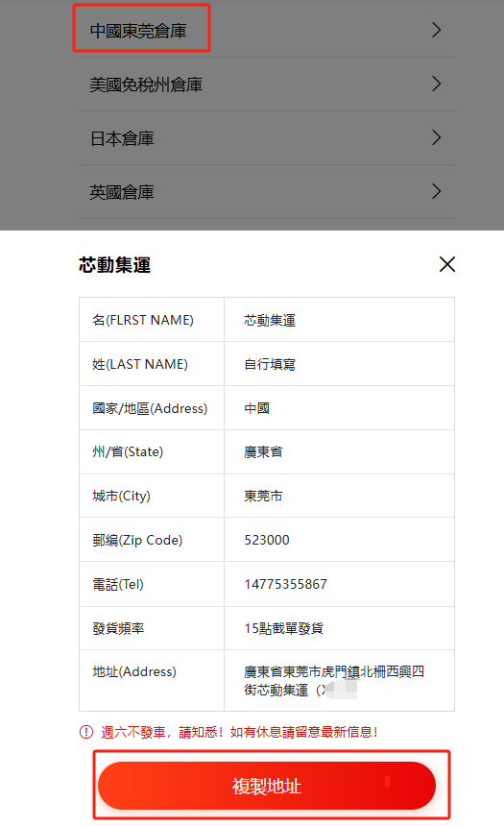
Task: Expand the 中國東莞倉庫 chevron arrow
Action: coord(436,30)
